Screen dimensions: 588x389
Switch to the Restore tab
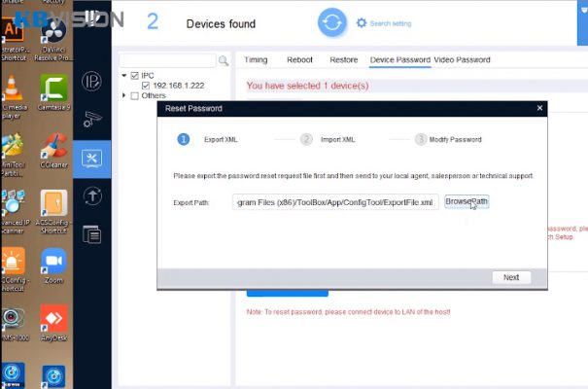click(343, 59)
